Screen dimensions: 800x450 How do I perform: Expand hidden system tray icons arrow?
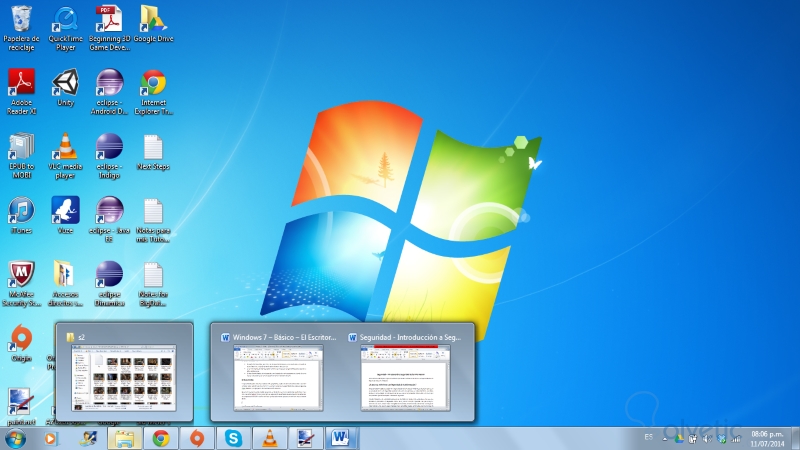click(665, 439)
